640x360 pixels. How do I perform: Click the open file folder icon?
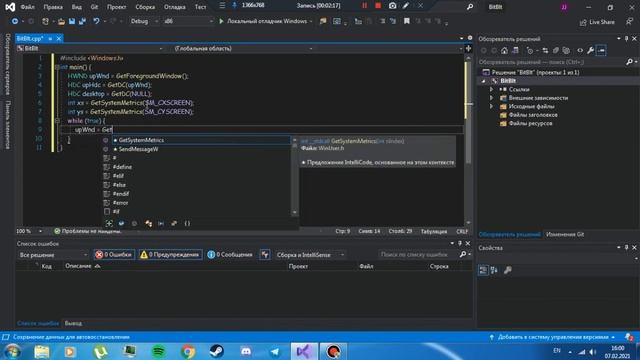tap(61, 21)
